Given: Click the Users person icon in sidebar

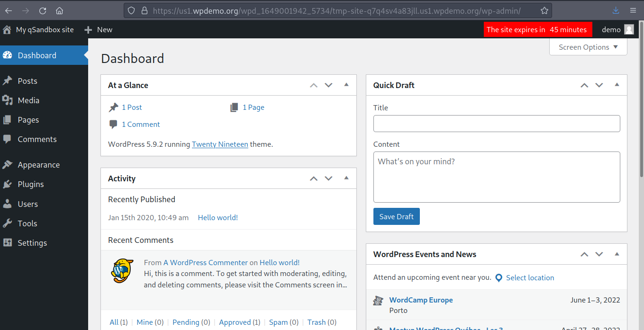Looking at the screenshot, I should 7,204.
